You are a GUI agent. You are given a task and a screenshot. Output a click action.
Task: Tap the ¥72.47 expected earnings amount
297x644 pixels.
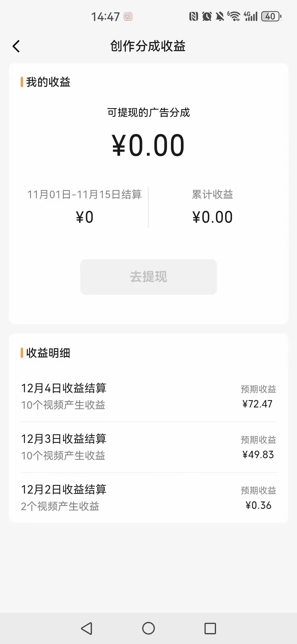click(257, 404)
